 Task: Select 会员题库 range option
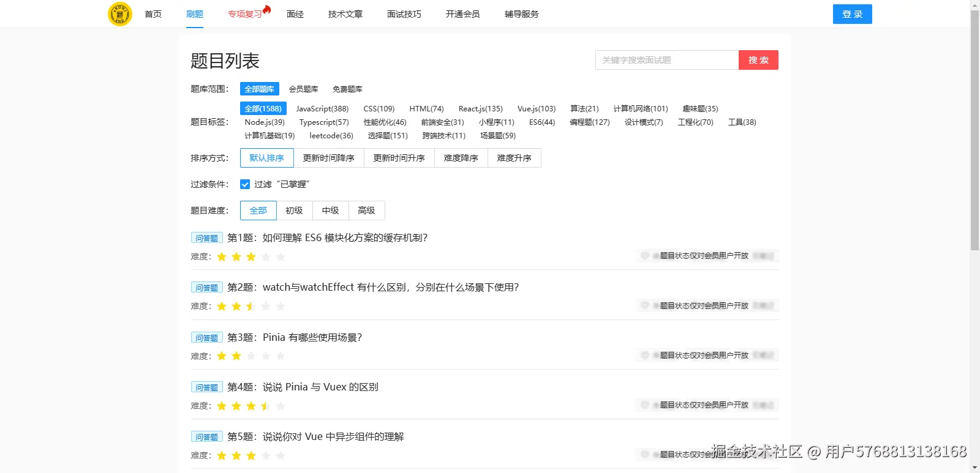[x=304, y=89]
